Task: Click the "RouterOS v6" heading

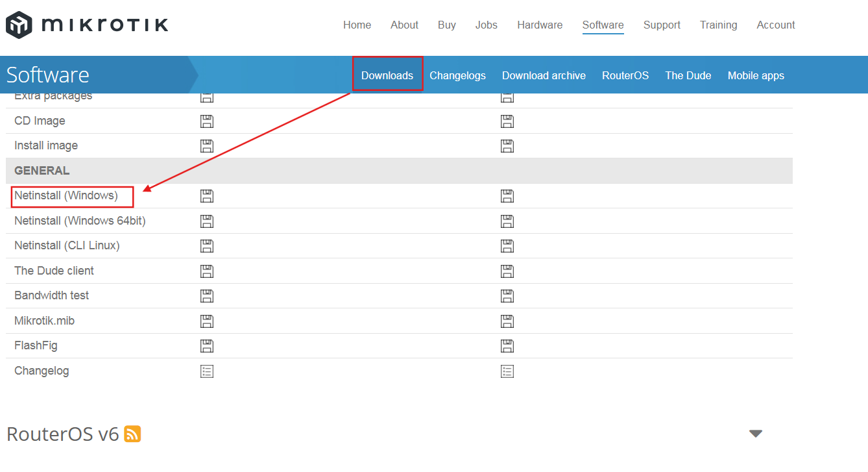Action: pyautogui.click(x=63, y=434)
